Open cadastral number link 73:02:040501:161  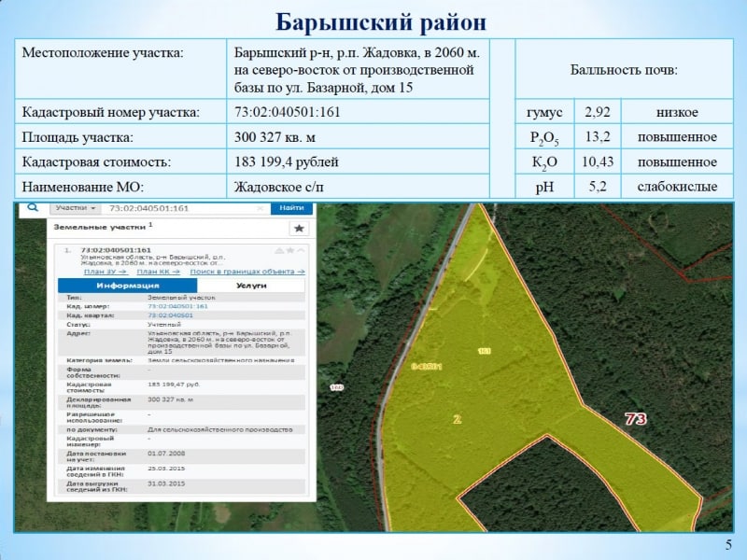click(x=177, y=306)
